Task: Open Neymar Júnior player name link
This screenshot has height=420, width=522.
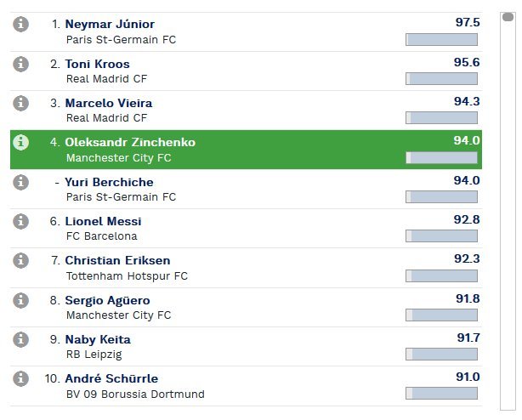Action: (x=110, y=25)
